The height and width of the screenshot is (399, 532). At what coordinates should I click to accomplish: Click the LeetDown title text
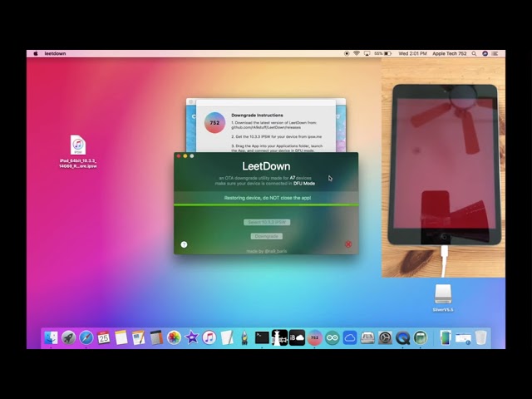pos(266,166)
